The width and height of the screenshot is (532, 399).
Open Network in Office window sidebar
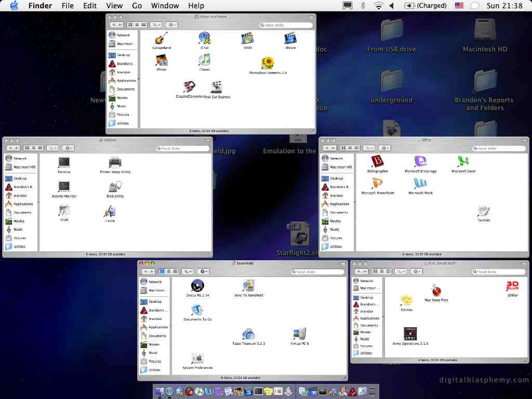click(x=332, y=158)
